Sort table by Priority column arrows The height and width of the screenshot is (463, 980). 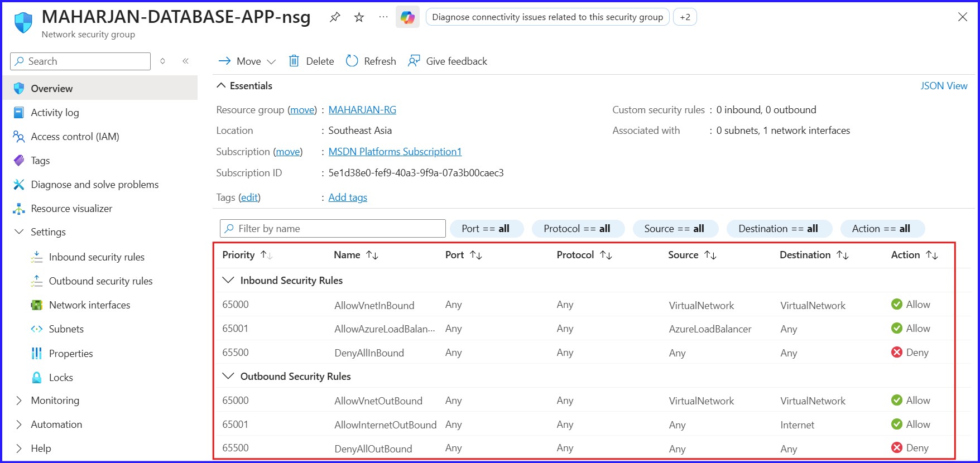[267, 255]
